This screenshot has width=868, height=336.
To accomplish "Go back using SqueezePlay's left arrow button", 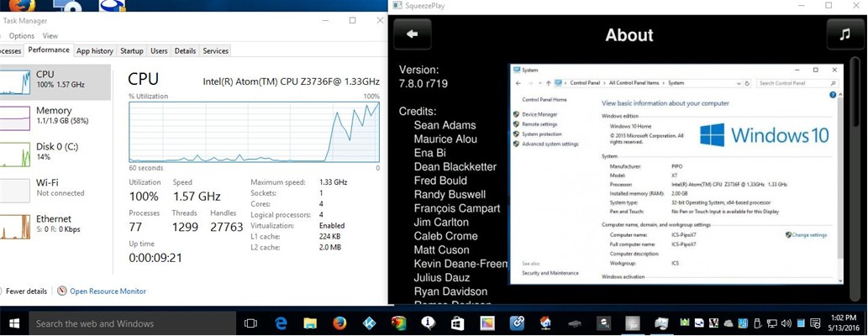I will (x=412, y=34).
